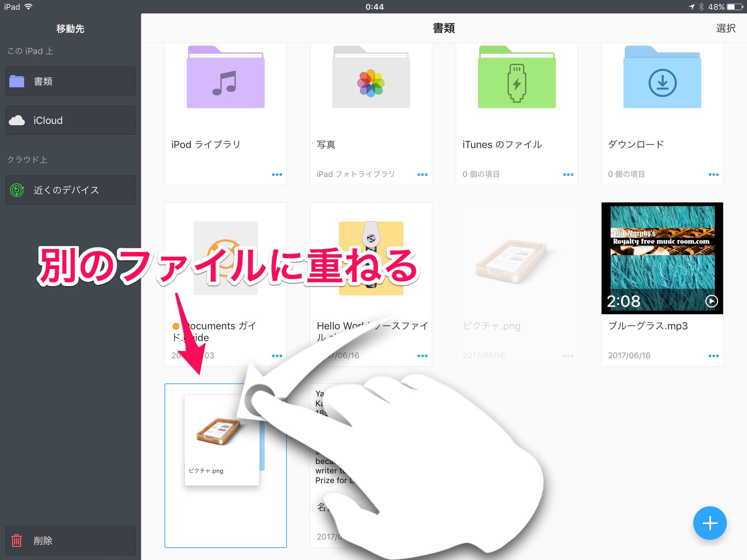
Task: Open more options for 写真 folder
Action: coord(422,175)
